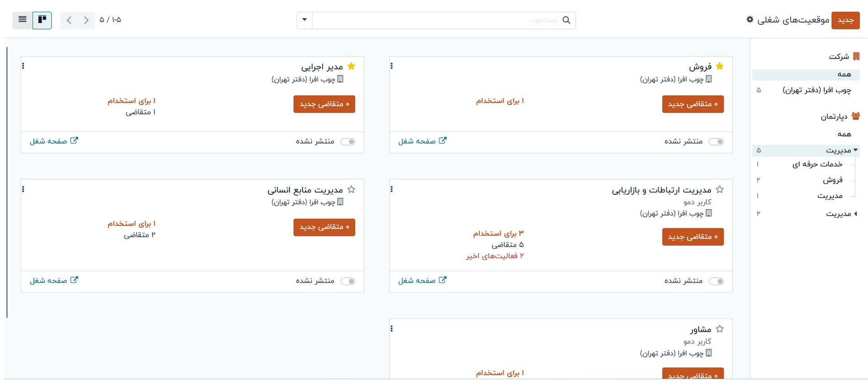The width and height of the screenshot is (868, 390).
Task: Toggle publish switch on مدیر اجرایی card
Action: (348, 142)
